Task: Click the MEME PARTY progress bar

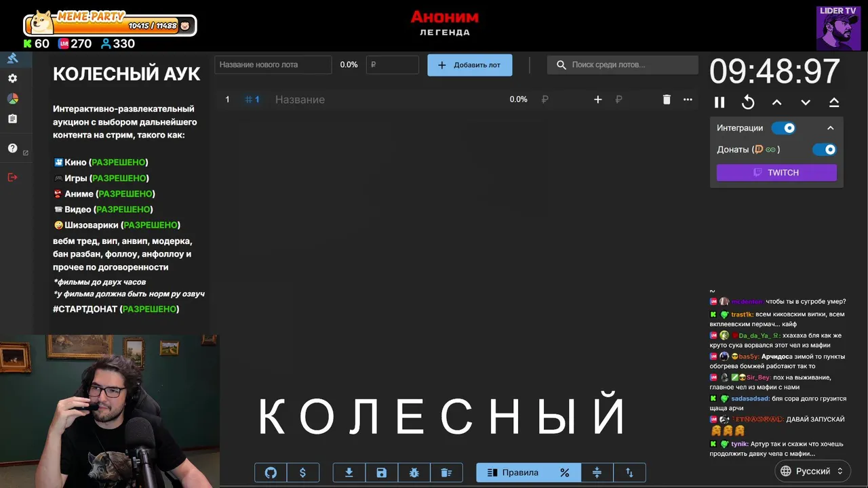Action: (x=110, y=26)
